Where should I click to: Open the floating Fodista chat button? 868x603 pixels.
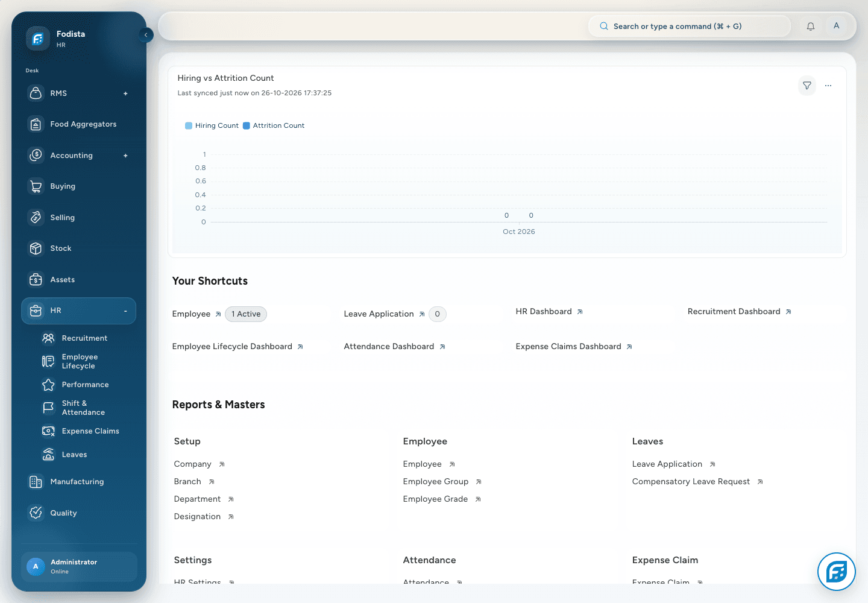pyautogui.click(x=837, y=572)
